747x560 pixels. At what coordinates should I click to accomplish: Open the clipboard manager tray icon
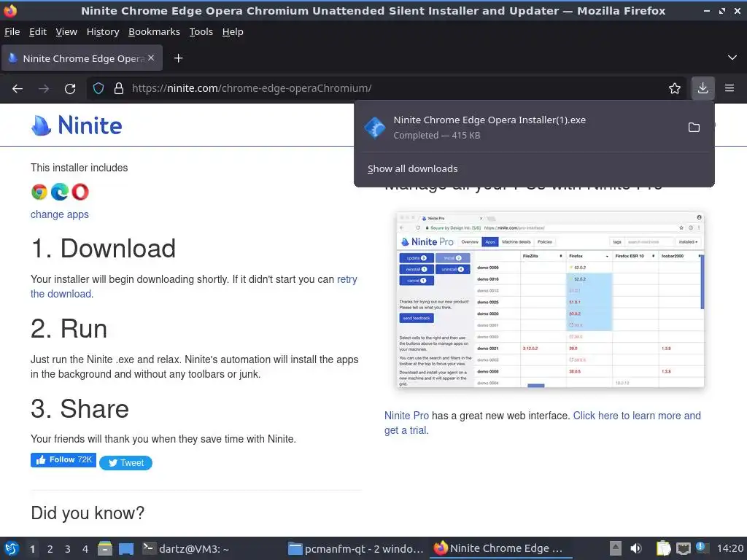click(663, 548)
